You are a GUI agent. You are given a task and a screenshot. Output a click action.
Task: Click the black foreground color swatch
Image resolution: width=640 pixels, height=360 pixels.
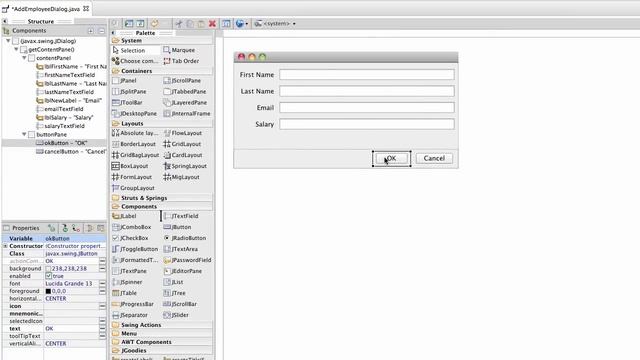coord(48,291)
